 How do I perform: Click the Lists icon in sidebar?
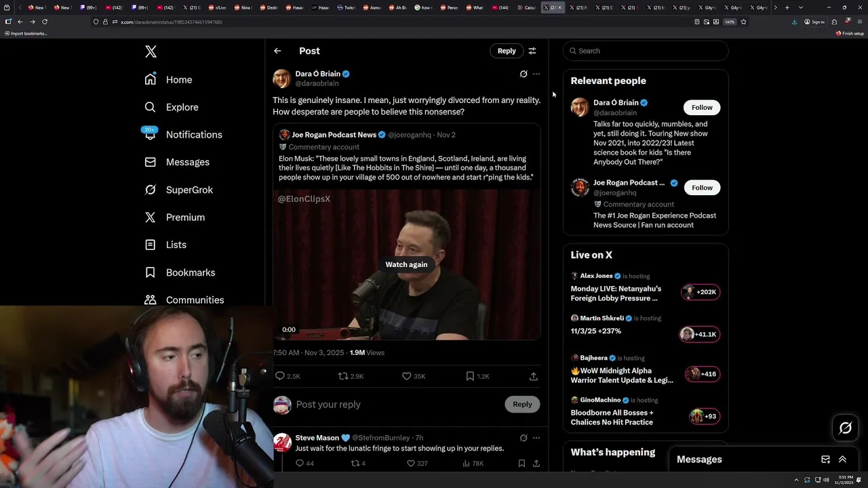click(x=151, y=245)
